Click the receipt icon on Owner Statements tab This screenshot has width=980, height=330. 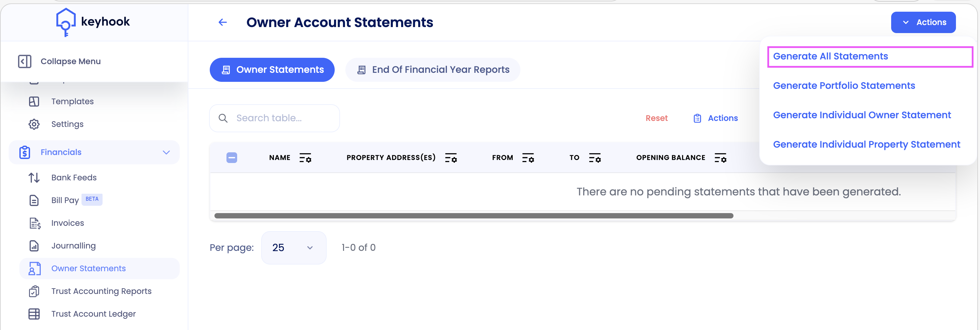click(225, 70)
